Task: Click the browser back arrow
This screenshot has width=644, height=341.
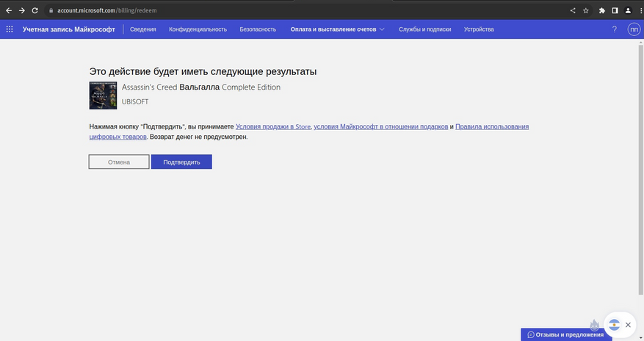Action: pos(9,11)
